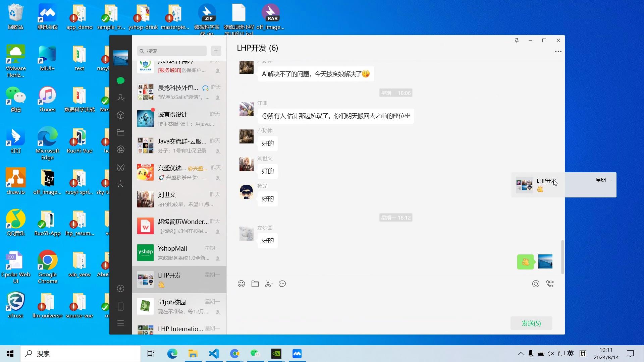
Task: Toggle the muted volume tray icon
Action: [551, 354]
